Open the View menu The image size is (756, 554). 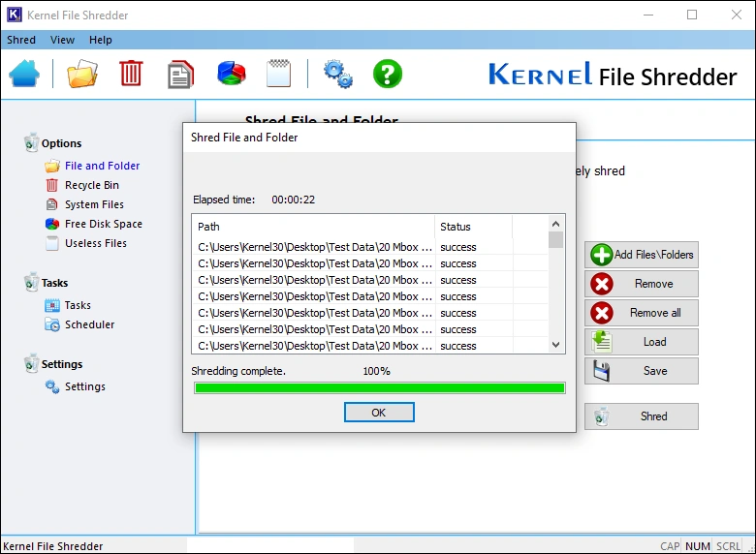(x=62, y=40)
